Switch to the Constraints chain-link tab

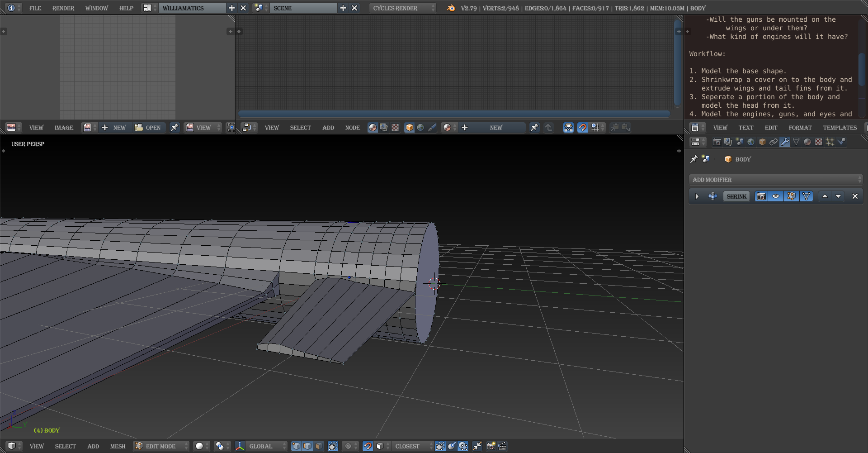[774, 142]
